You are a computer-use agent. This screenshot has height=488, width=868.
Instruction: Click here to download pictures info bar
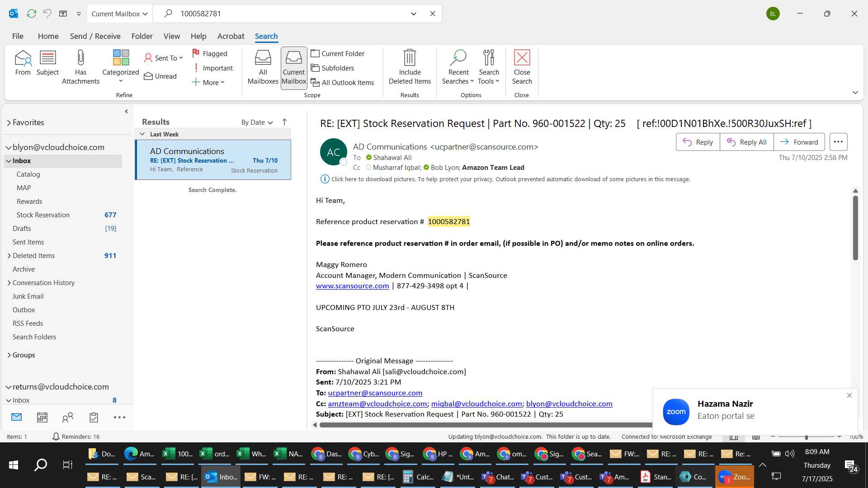(505, 179)
